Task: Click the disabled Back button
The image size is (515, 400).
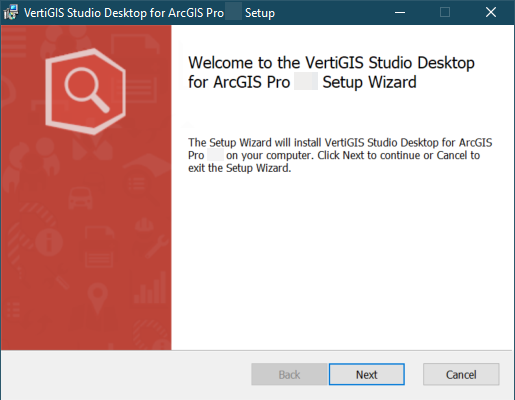Action: pyautogui.click(x=289, y=374)
